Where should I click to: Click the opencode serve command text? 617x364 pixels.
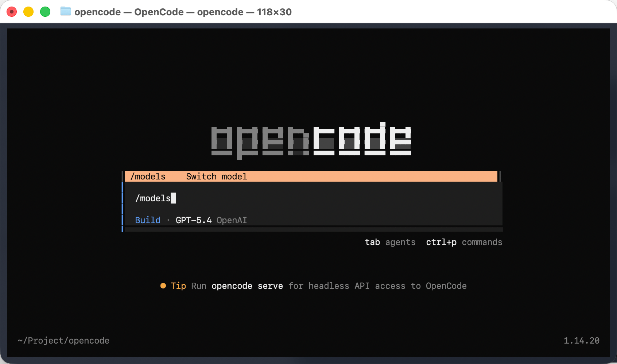pyautogui.click(x=247, y=286)
